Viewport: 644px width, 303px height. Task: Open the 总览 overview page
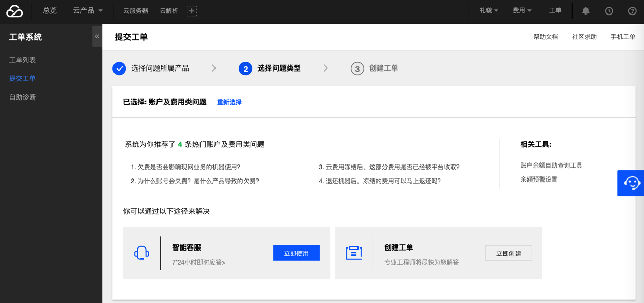pyautogui.click(x=50, y=10)
